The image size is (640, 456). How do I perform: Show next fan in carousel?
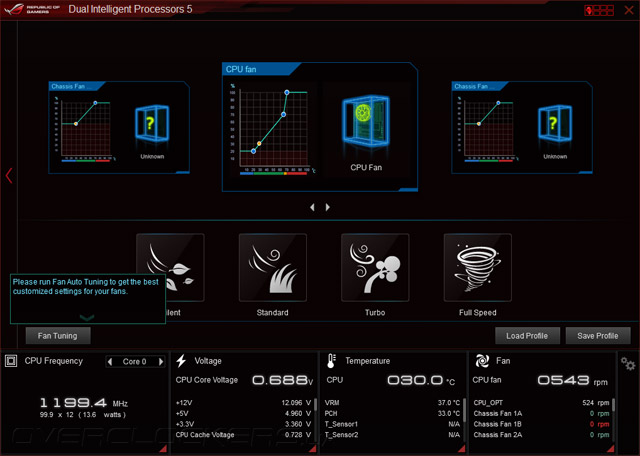point(328,207)
